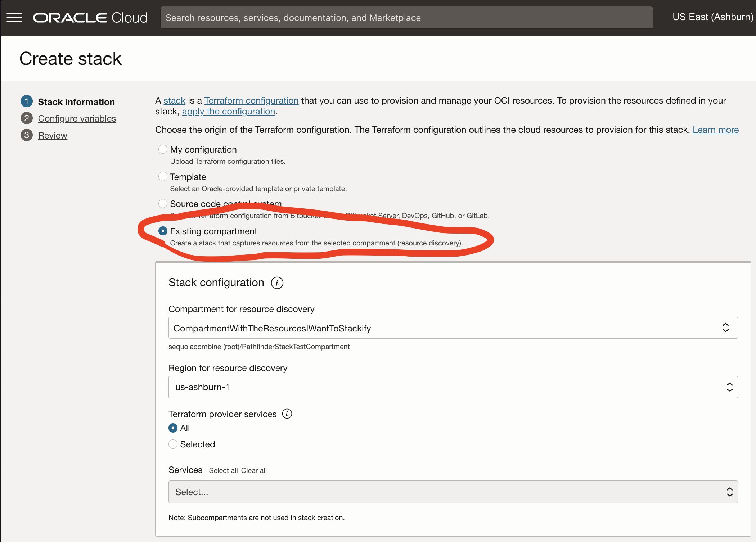Viewport: 756px width, 542px height.
Task: Click the subcompartments note text
Action: 256,518
